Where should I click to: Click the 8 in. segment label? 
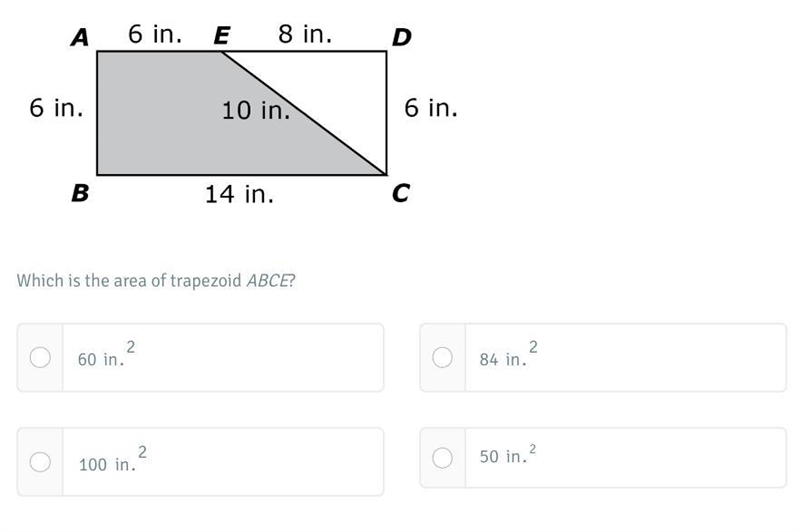click(x=305, y=34)
